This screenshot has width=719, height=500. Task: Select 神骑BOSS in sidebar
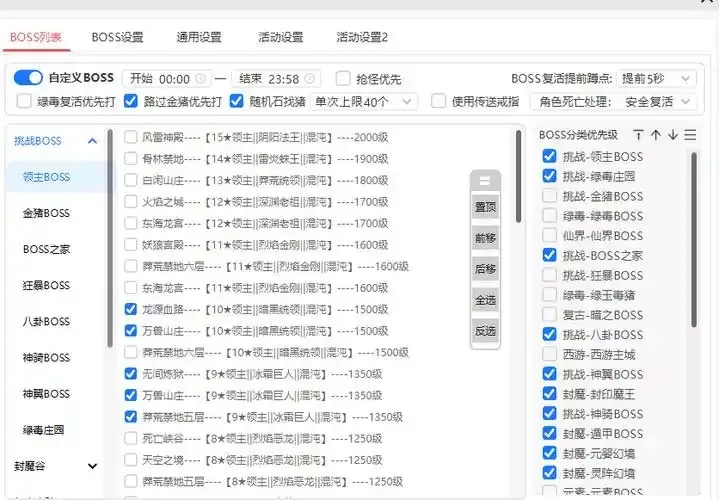46,358
